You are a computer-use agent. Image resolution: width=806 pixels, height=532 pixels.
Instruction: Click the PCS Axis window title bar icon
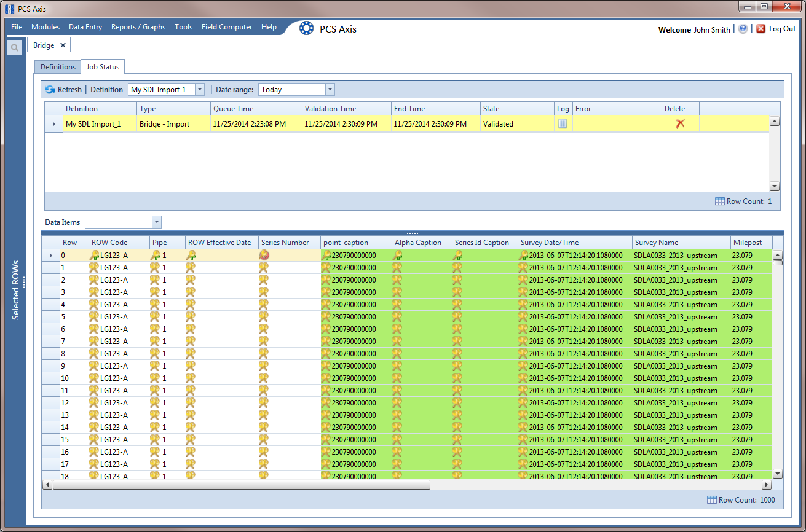[x=10, y=9]
